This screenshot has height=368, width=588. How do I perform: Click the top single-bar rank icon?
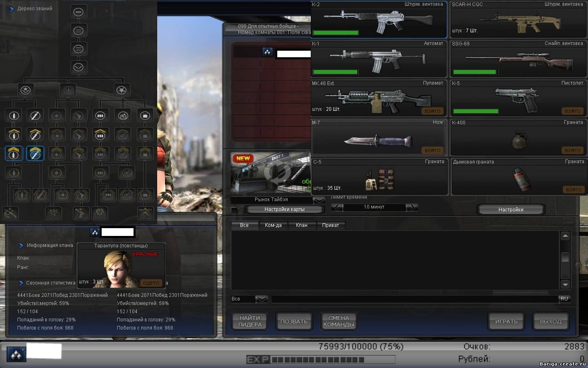click(78, 12)
